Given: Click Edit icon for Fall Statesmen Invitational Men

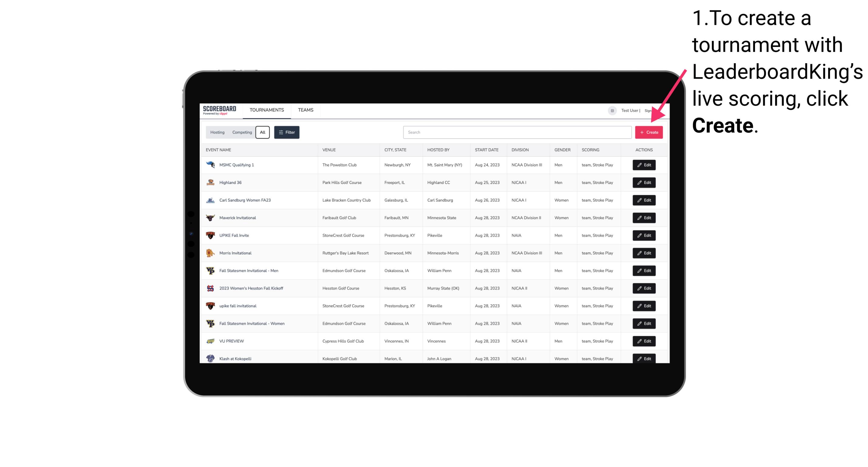Looking at the screenshot, I should tap(644, 270).
